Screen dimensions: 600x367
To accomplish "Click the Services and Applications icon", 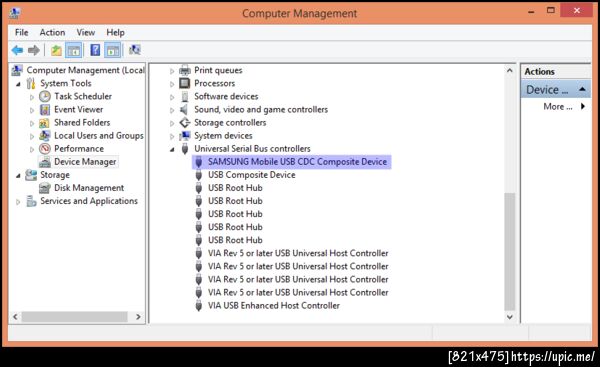I will [31, 201].
